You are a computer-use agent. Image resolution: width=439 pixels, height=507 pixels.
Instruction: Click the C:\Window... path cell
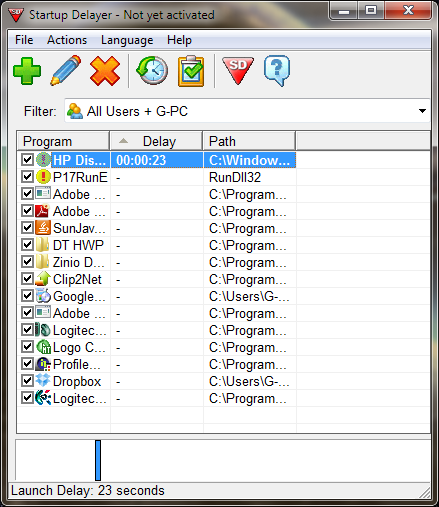[249, 160]
